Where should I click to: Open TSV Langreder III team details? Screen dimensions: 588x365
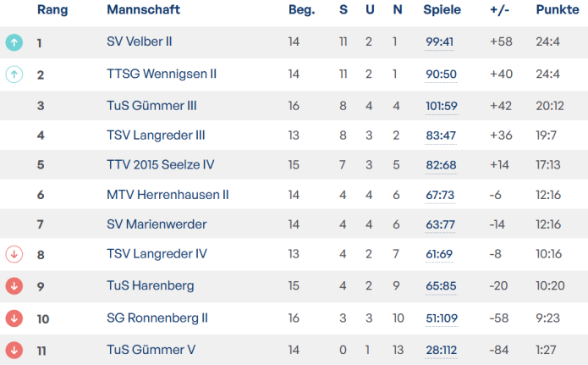tap(156, 135)
